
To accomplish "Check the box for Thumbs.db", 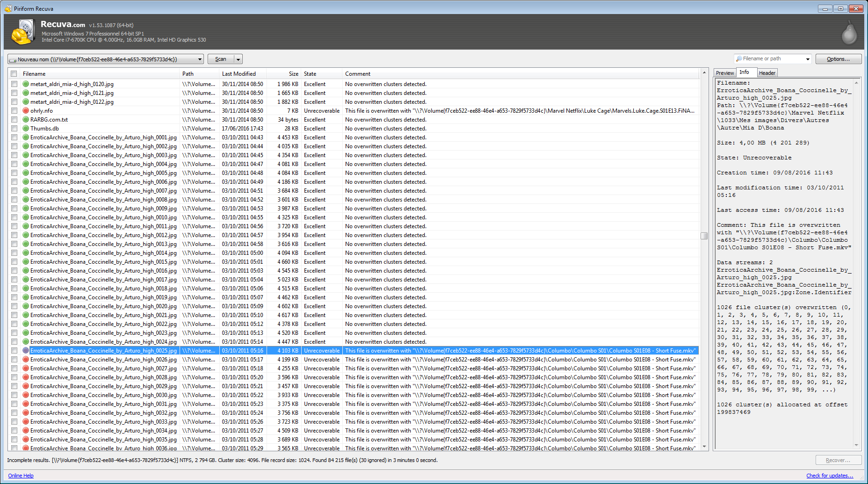I will (14, 129).
